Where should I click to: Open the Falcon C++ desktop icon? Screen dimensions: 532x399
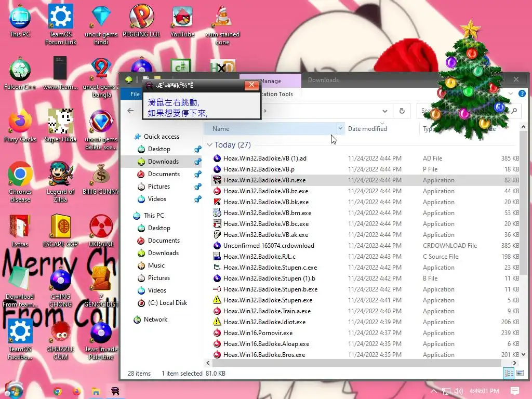[20, 74]
